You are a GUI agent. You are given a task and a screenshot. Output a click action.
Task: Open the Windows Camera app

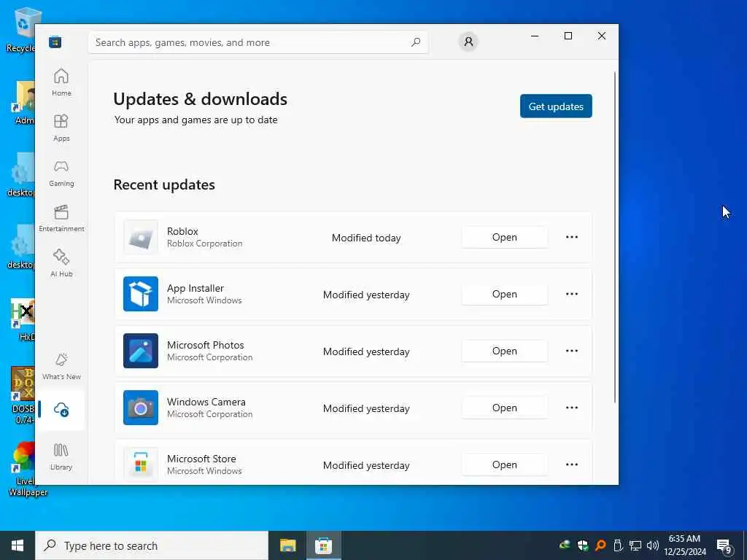click(505, 408)
